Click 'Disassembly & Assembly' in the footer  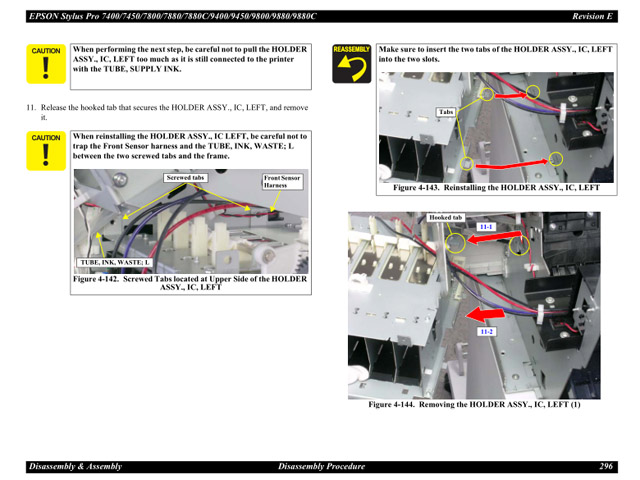[74, 466]
